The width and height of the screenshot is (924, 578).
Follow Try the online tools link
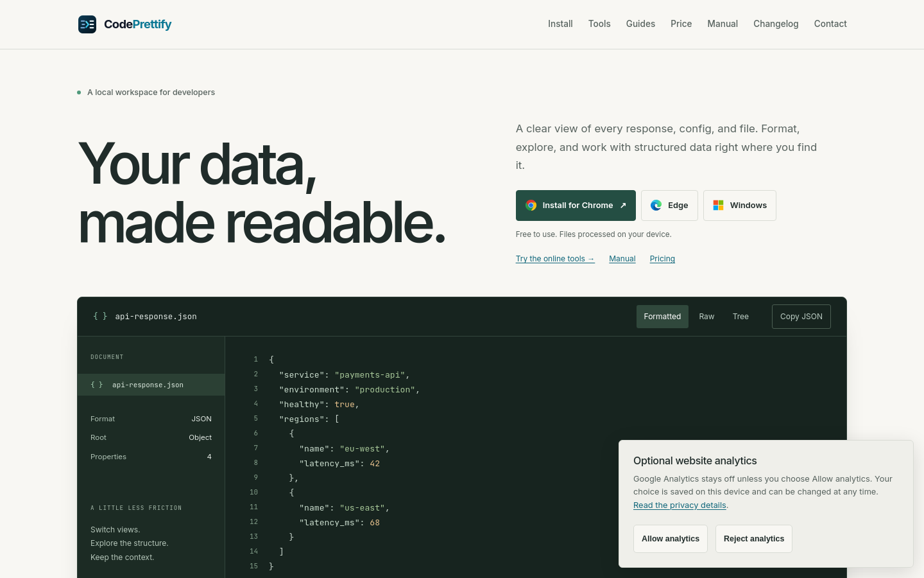pyautogui.click(x=555, y=259)
